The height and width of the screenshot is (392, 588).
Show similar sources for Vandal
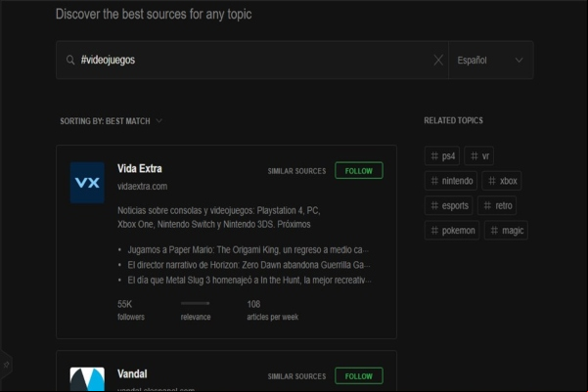[x=296, y=376]
